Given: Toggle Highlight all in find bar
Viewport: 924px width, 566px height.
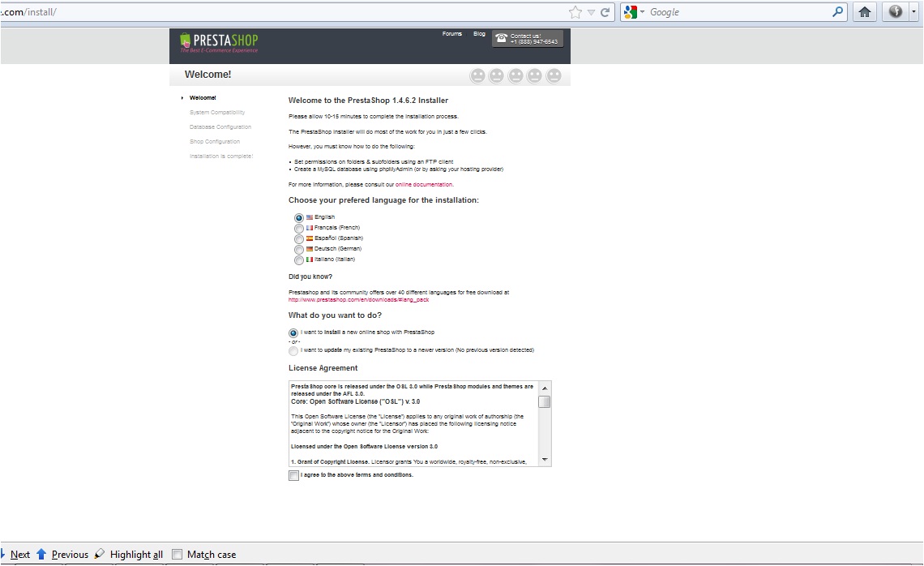Looking at the screenshot, I should pyautogui.click(x=136, y=554).
